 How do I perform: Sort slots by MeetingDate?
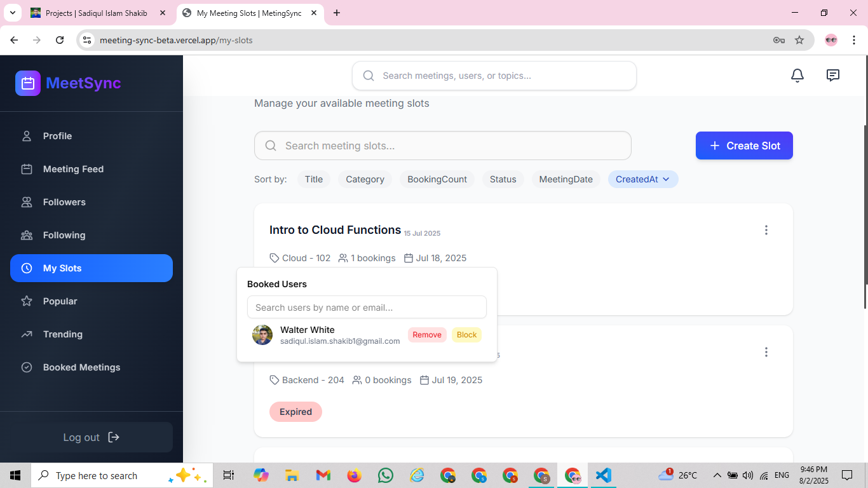coord(566,179)
